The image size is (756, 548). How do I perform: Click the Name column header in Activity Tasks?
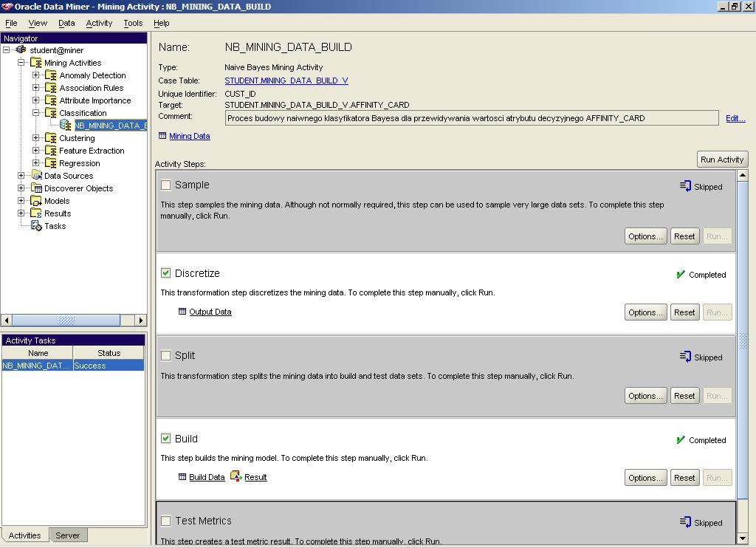(x=38, y=353)
